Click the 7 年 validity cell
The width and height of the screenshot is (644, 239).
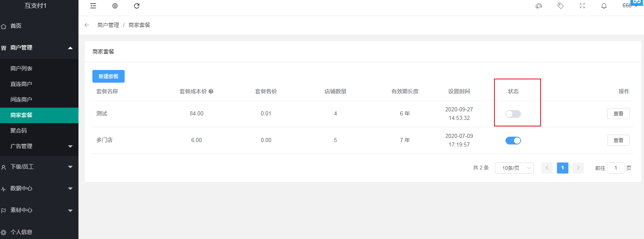405,140
